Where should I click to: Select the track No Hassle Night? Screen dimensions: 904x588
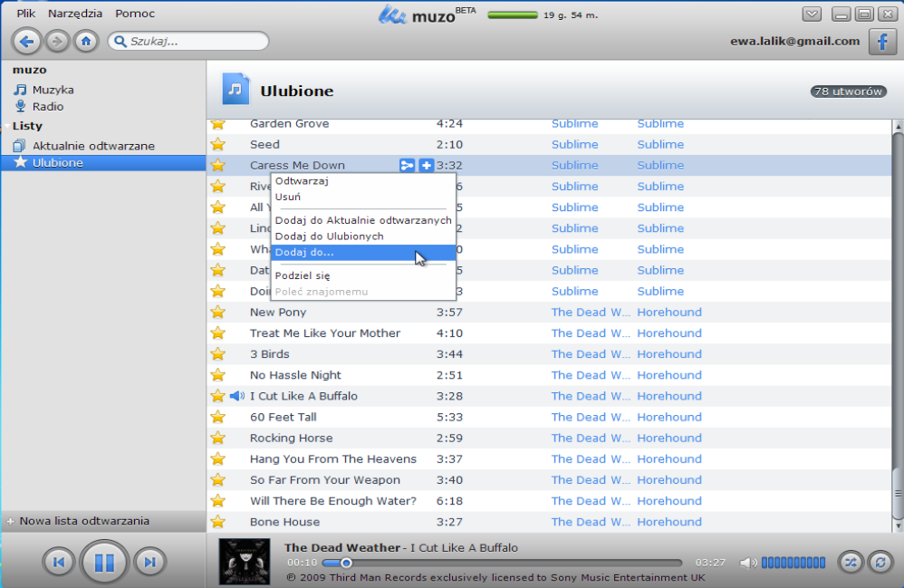295,375
